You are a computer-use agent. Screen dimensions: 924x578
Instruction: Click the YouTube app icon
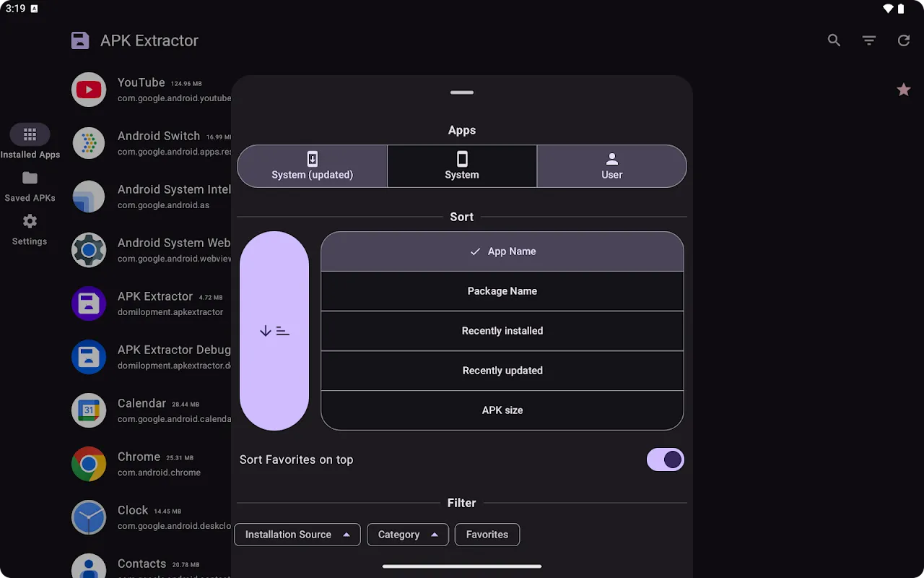88,90
